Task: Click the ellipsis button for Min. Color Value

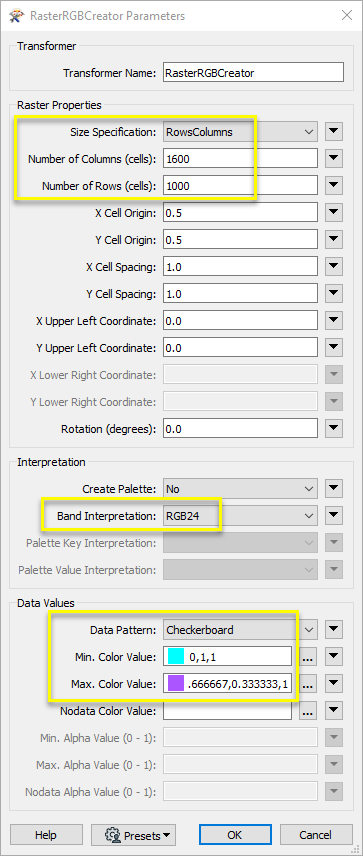Action: coord(308,657)
